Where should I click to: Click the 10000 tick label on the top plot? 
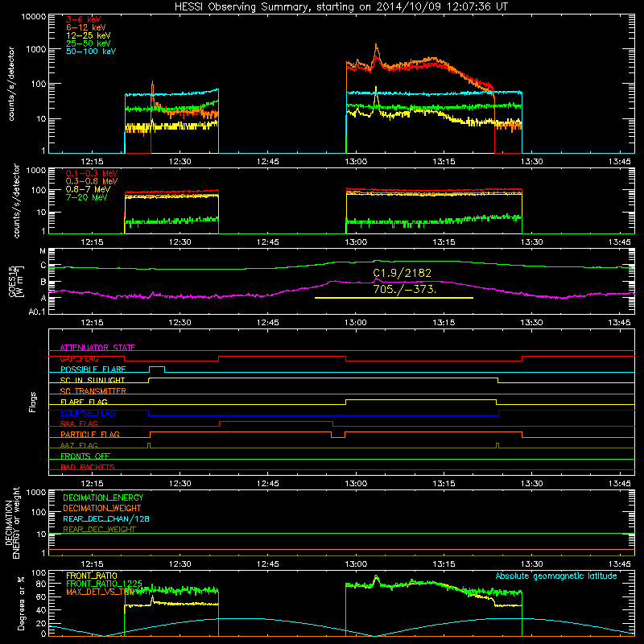[34, 16]
